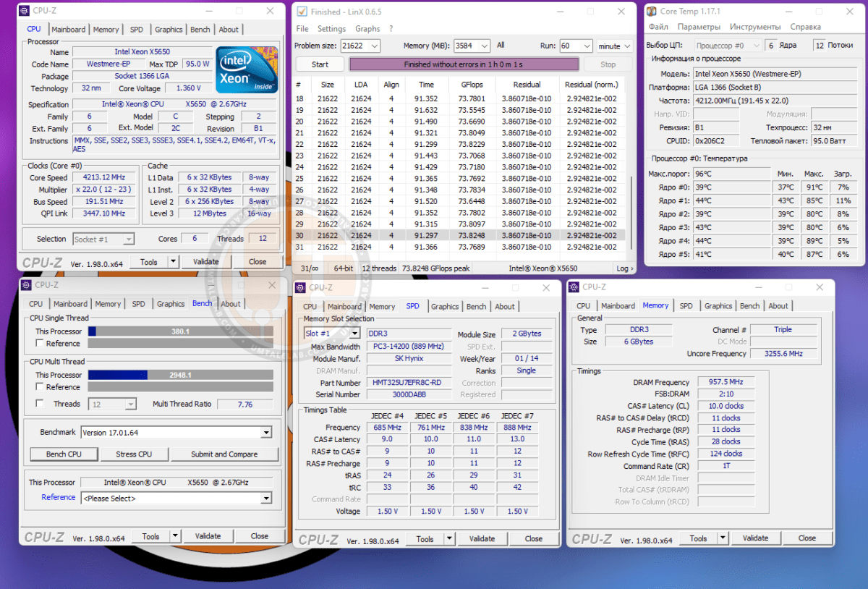868x589 pixels.
Task: Click title icon of CPU-Z SPD window
Action: point(300,287)
